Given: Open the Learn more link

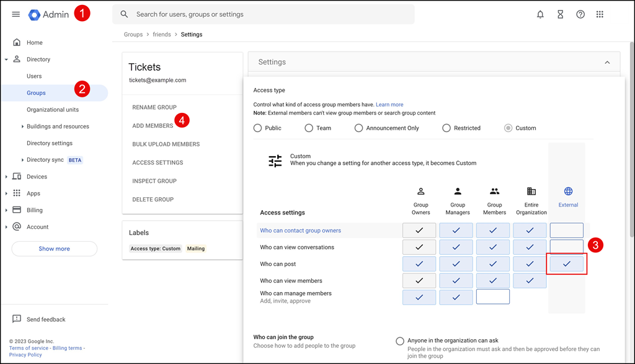Looking at the screenshot, I should tap(389, 105).
